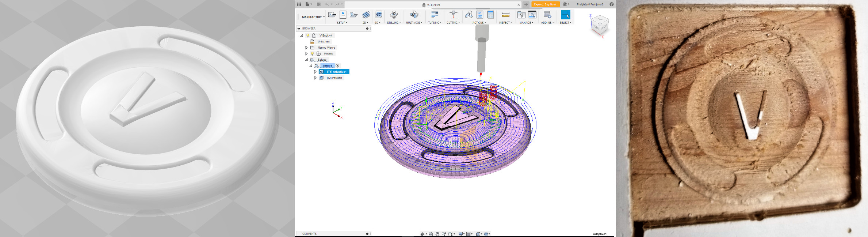The height and width of the screenshot is (237, 868).
Task: Click the Scripts and Add-Ins icon
Action: tap(547, 15)
